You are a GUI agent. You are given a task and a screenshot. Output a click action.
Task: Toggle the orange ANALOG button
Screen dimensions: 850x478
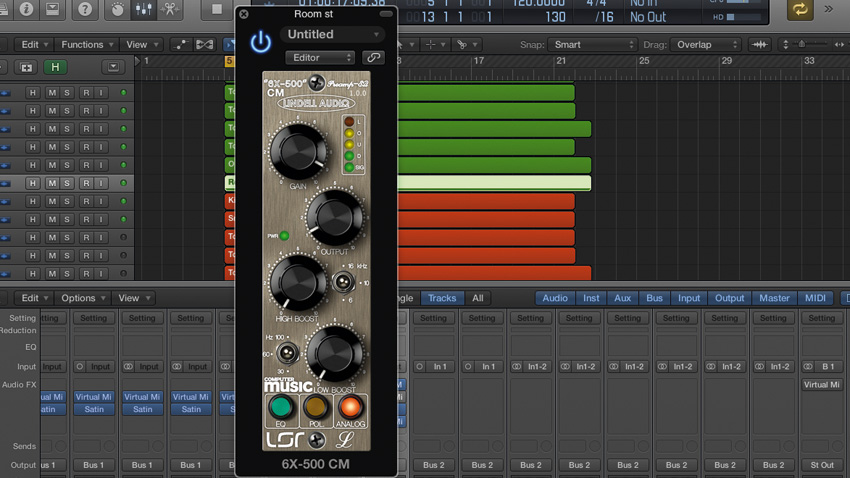tap(350, 406)
